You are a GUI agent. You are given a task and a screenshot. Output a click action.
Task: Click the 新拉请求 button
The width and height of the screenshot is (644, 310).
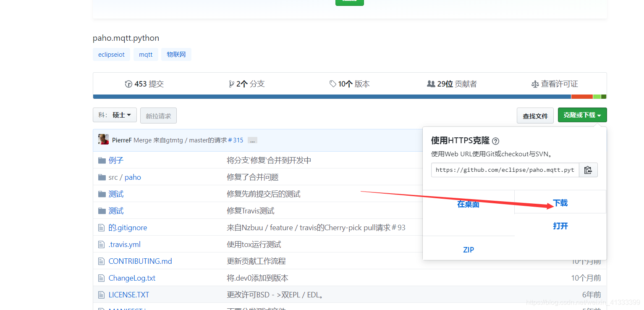tap(158, 116)
